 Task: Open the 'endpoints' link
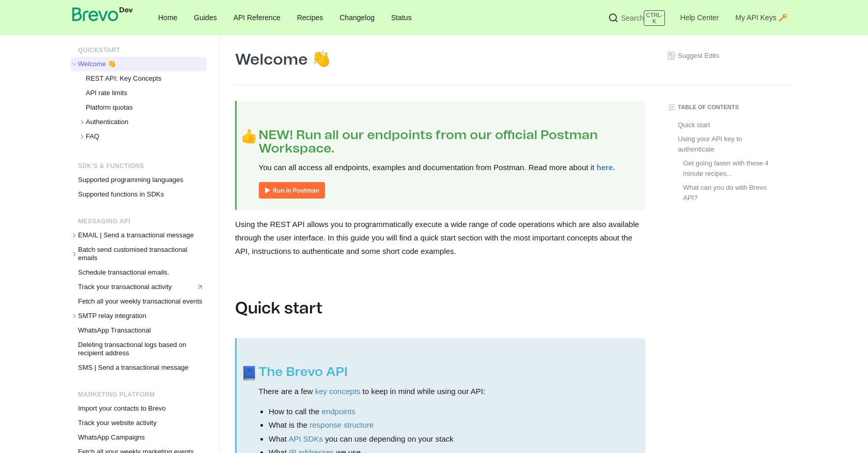coord(338,412)
